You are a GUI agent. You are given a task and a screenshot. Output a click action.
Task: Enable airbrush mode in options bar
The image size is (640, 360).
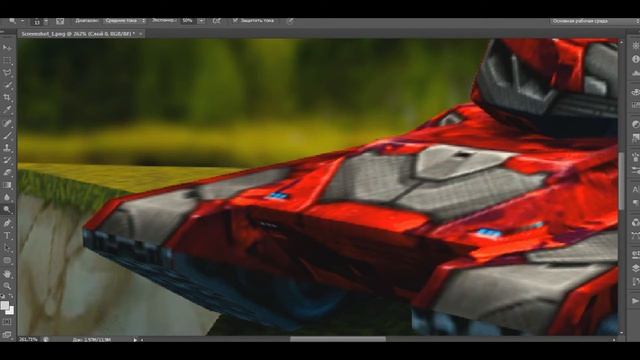(217, 21)
